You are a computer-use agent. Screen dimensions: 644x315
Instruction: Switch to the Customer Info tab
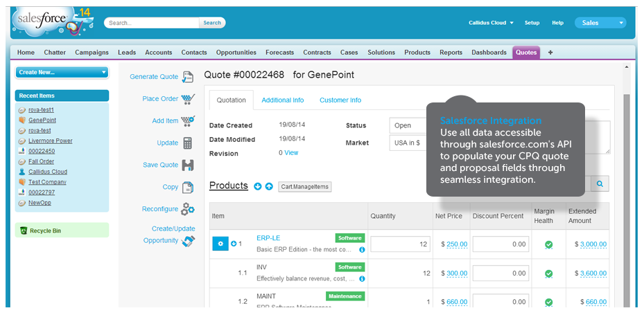(x=340, y=100)
